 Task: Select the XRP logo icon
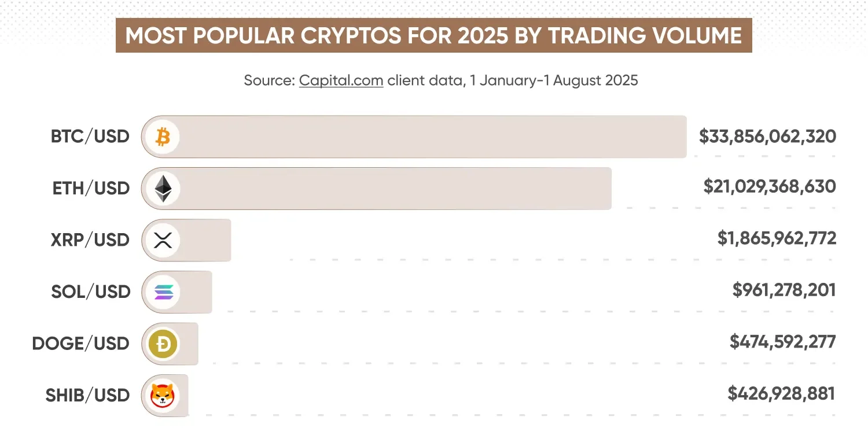coord(163,240)
